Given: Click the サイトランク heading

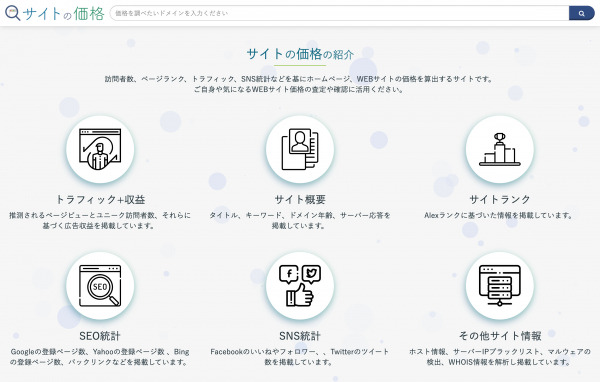Looking at the screenshot, I should point(499,199).
